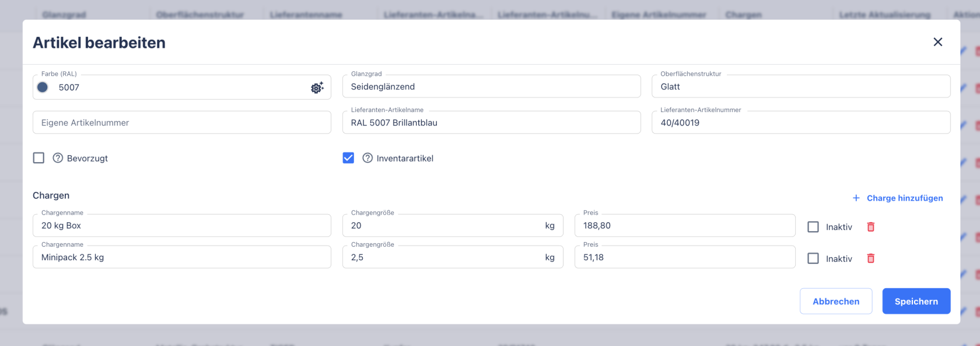Click Charge hinzufügen to add a batch

(x=898, y=198)
